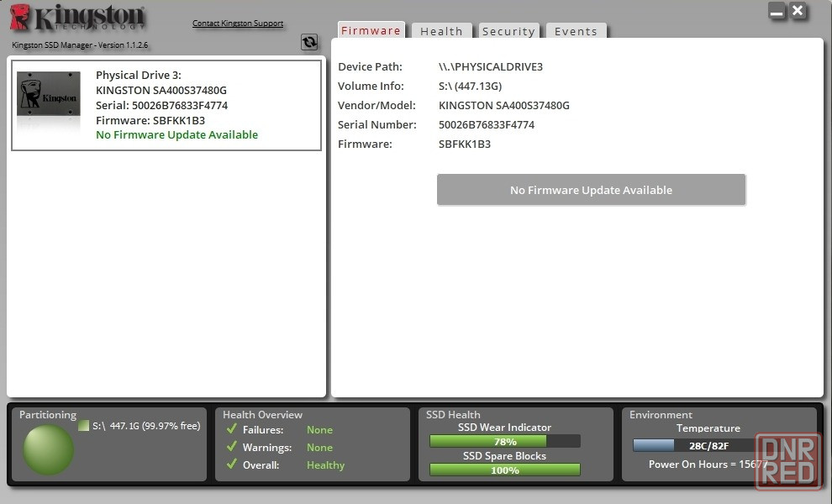The width and height of the screenshot is (832, 504).
Task: Click the Kingston logo in the header
Action: [x=77, y=19]
